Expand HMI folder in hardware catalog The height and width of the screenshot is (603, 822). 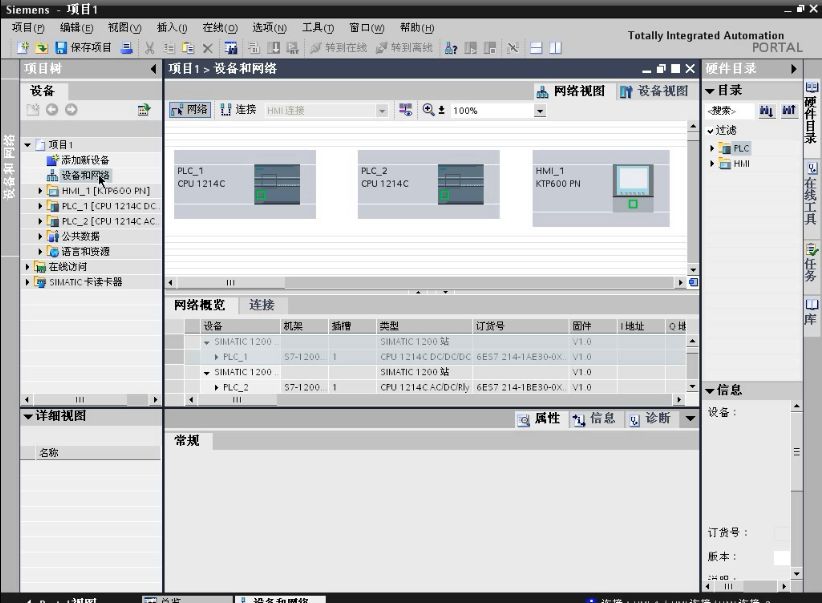point(712,164)
